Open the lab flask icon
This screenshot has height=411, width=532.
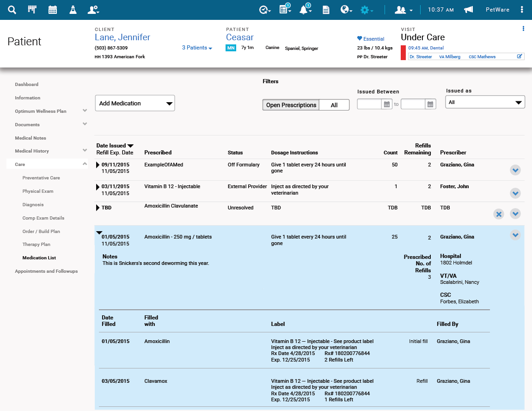point(73,10)
